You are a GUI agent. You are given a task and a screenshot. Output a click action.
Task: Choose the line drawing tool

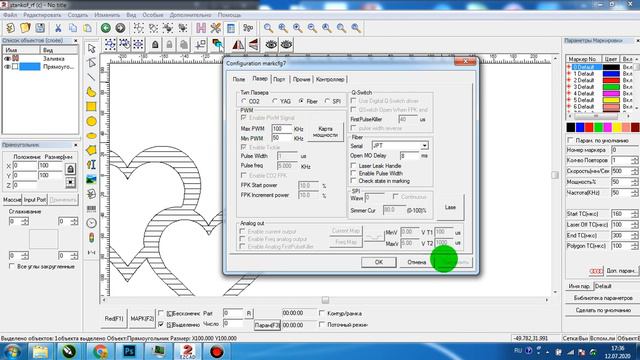(91, 77)
